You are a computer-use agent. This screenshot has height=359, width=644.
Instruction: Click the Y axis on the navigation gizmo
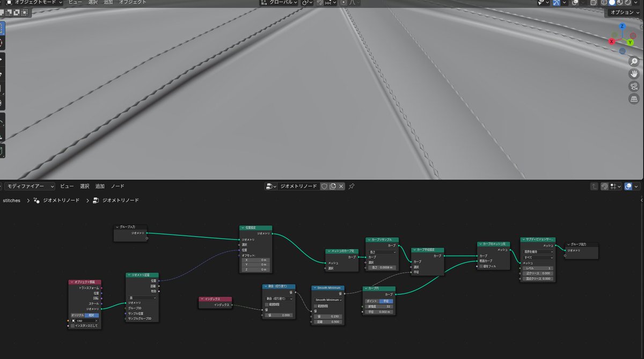click(x=630, y=42)
